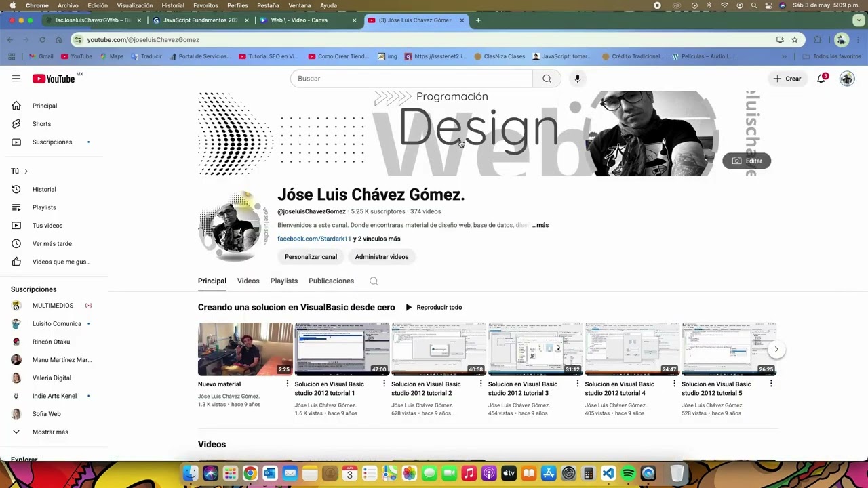
Task: Open the Historial menu in the menu bar
Action: coord(173,5)
